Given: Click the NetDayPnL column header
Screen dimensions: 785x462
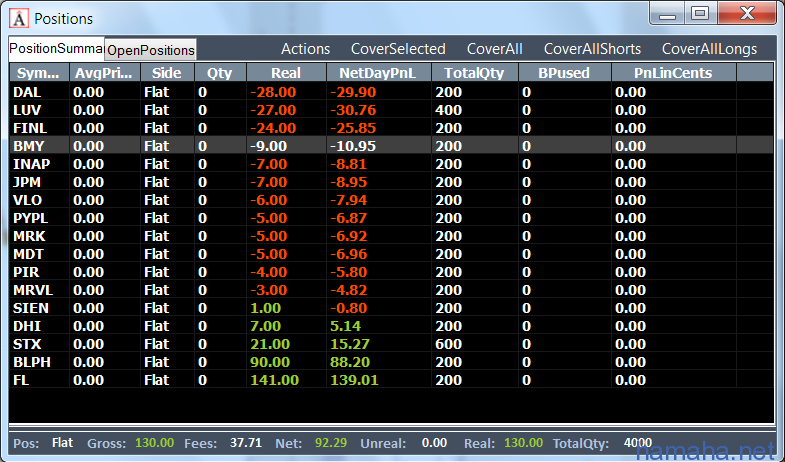Looking at the screenshot, I should click(378, 73).
